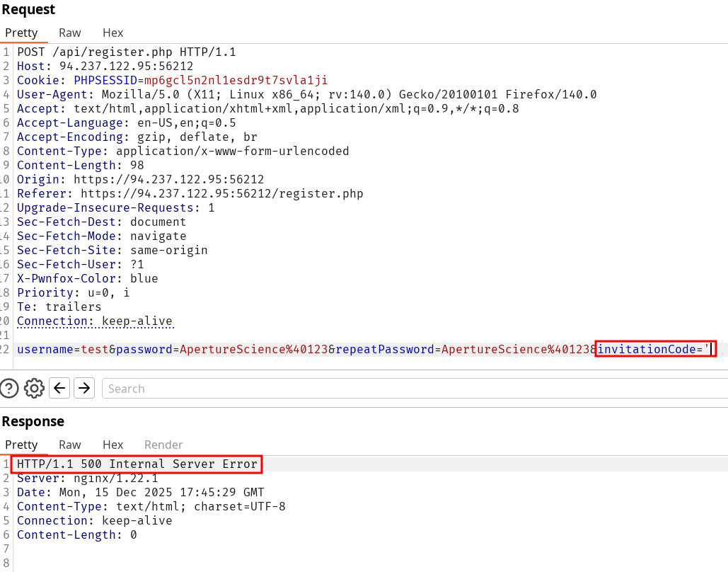The height and width of the screenshot is (572, 728).
Task: Click the username parameter value test
Action: [94, 349]
